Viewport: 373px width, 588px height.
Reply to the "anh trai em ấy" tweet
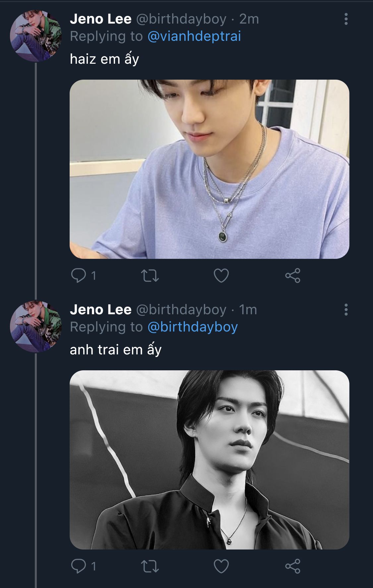pos(79,566)
